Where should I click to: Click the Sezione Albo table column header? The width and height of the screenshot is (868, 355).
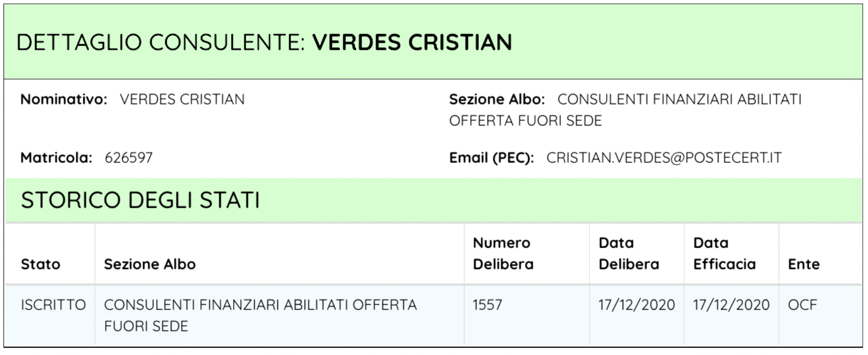pyautogui.click(x=149, y=264)
